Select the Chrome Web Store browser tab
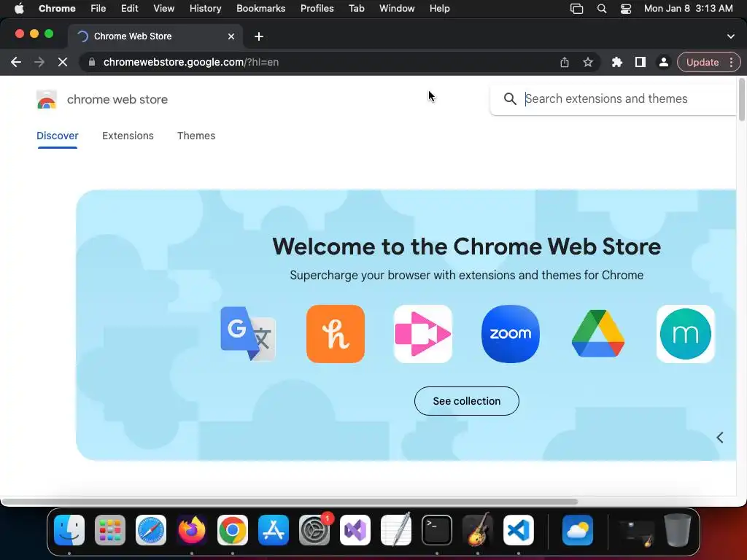747x560 pixels. pyautogui.click(x=155, y=36)
